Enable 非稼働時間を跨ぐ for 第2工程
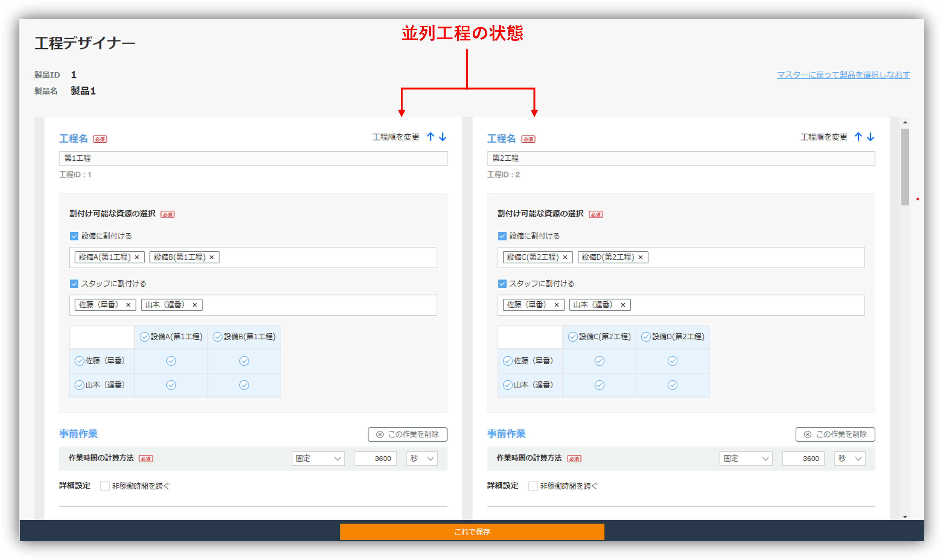Screen dimensions: 943x560 click(533, 486)
